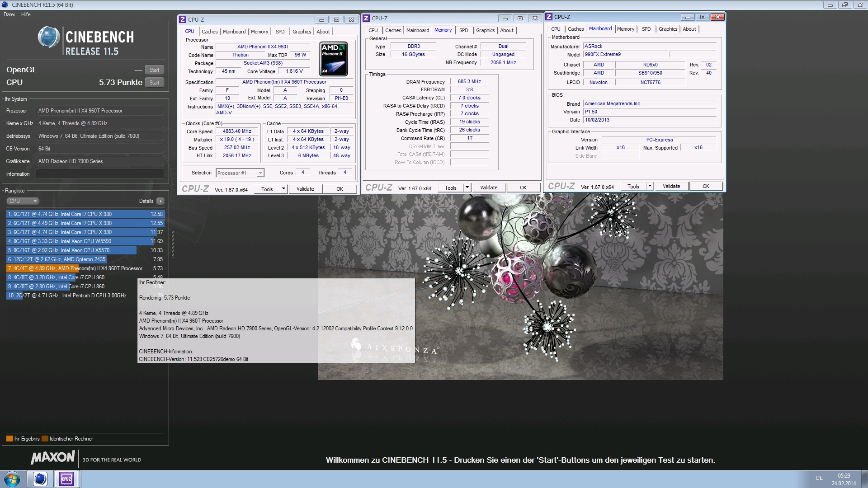Switch to Cinebench taskbar icon

40,479
